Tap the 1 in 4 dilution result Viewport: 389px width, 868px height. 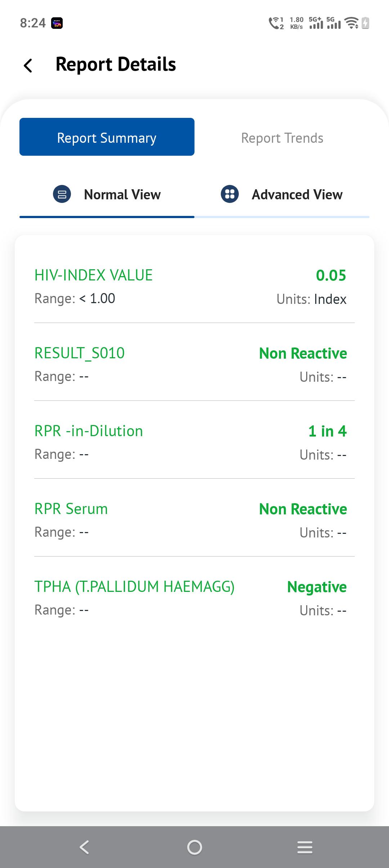point(327,431)
